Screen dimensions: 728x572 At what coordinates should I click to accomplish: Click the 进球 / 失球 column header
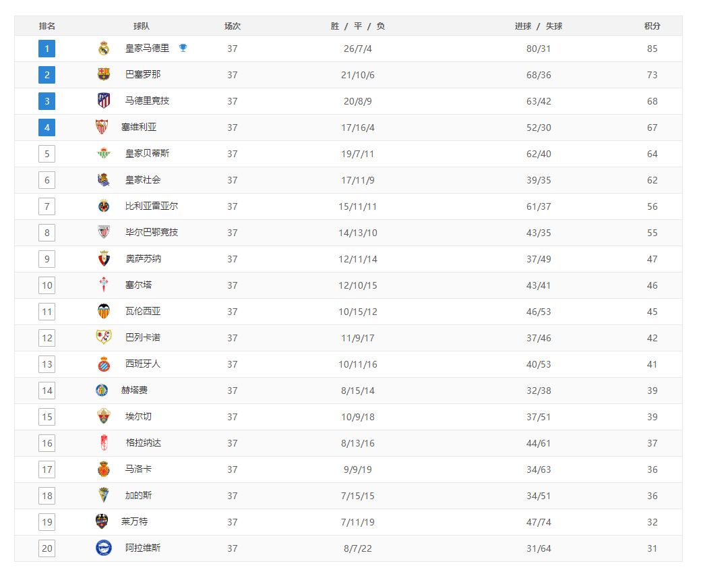point(538,26)
